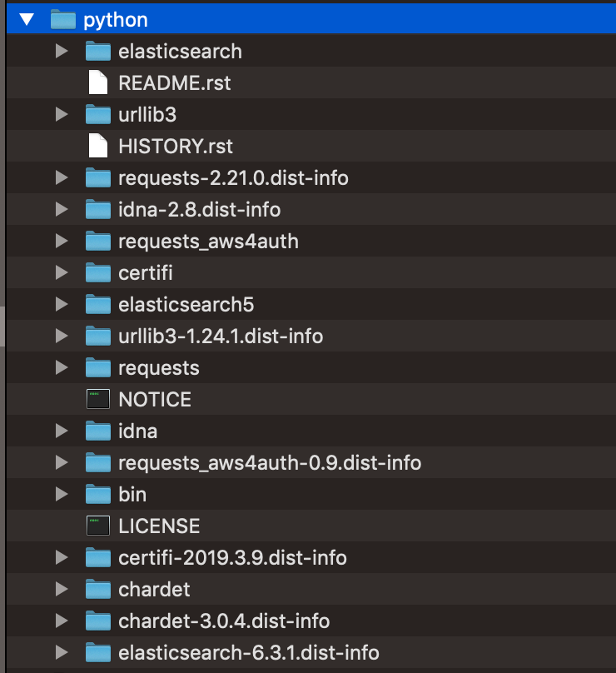The height and width of the screenshot is (673, 616).
Task: Expand the requests_aws4auth folder arrow
Action: [62, 242]
